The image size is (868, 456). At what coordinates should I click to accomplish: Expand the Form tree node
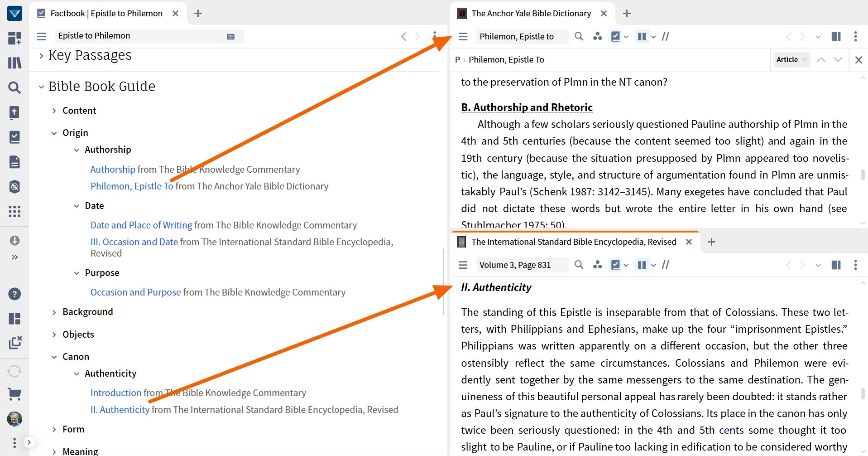pyautogui.click(x=54, y=429)
